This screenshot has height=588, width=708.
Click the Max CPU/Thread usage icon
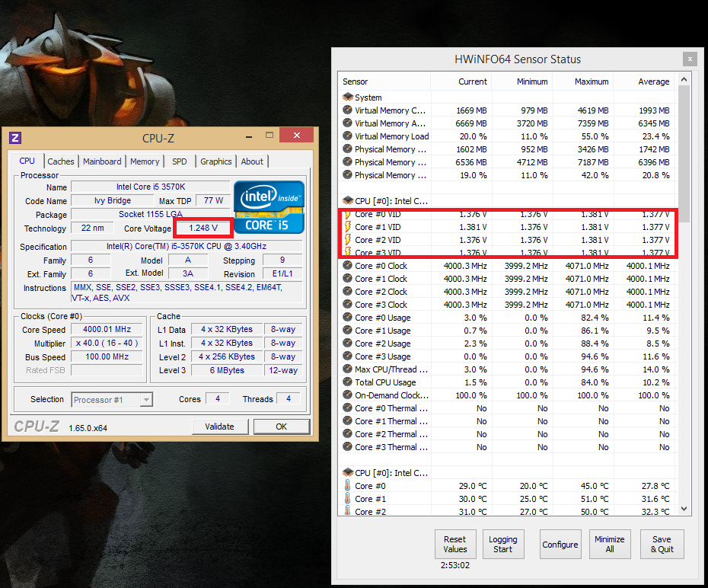[347, 369]
